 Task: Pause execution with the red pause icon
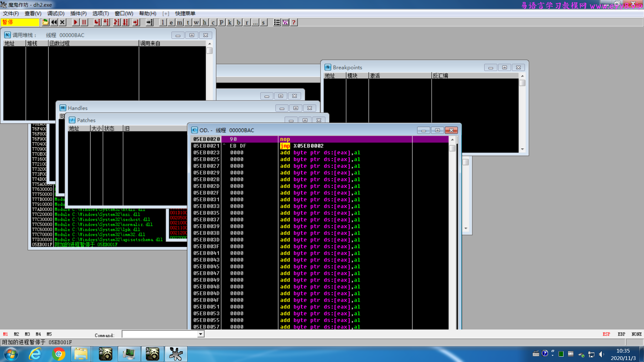84,22
